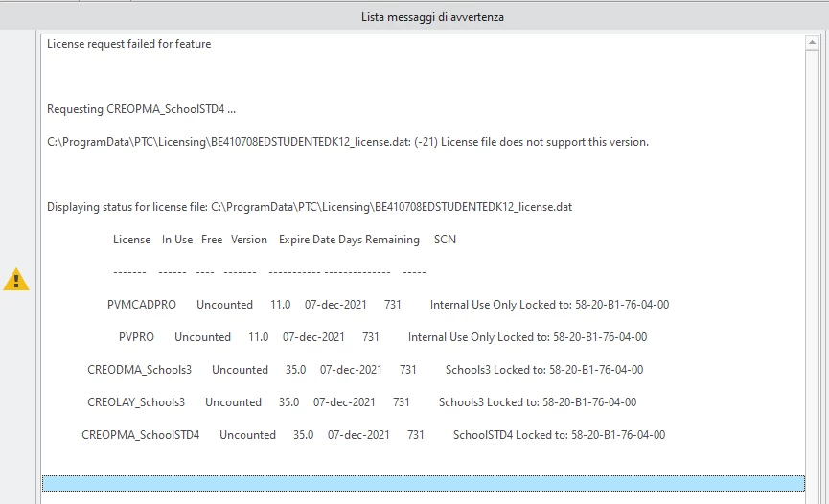Click 'Internal Use Only' in the PVPRO row

[451, 337]
